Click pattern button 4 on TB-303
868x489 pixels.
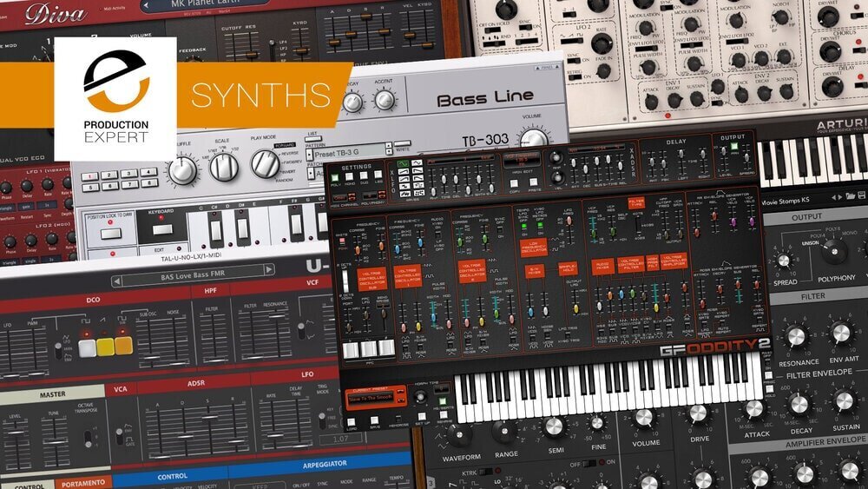click(x=148, y=172)
